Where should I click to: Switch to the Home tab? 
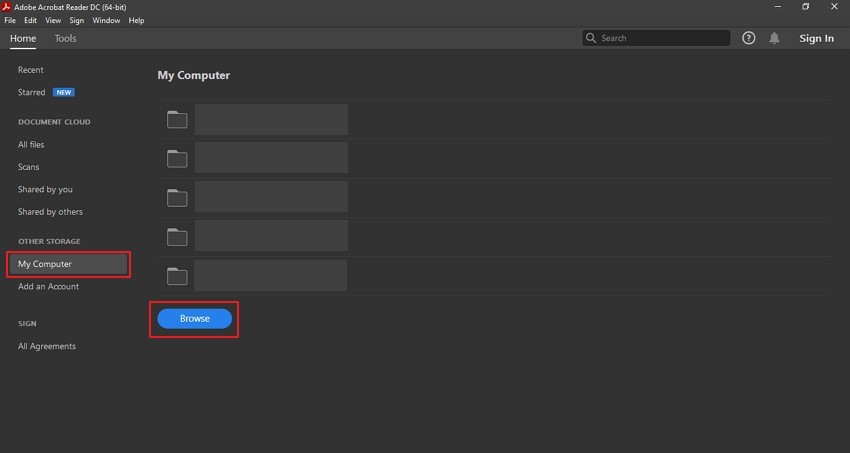pos(23,38)
